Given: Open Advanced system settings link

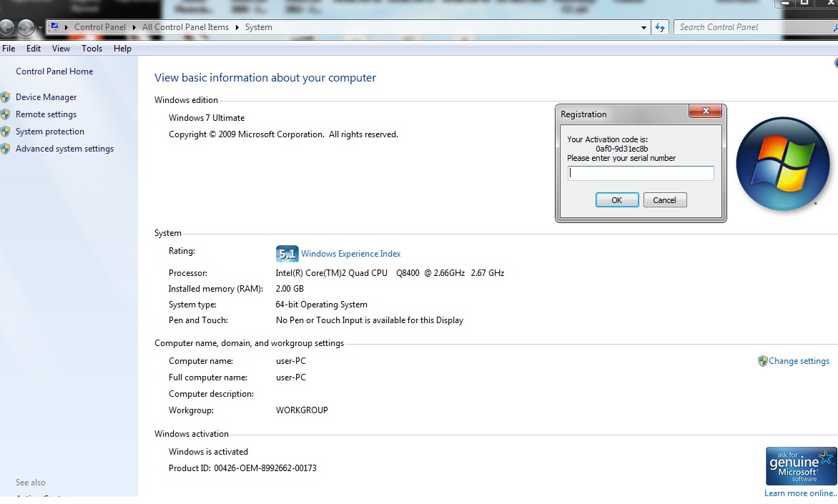Looking at the screenshot, I should coord(64,149).
